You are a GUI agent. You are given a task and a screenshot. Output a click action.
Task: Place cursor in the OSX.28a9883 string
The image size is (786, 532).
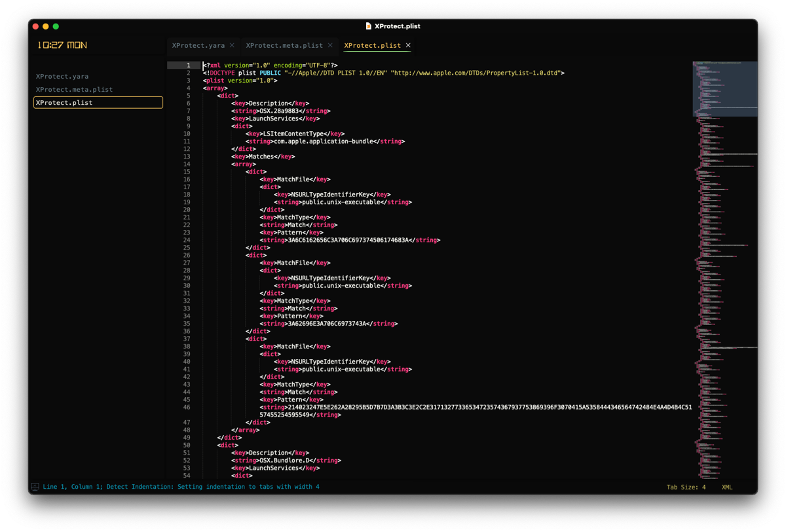pos(278,111)
